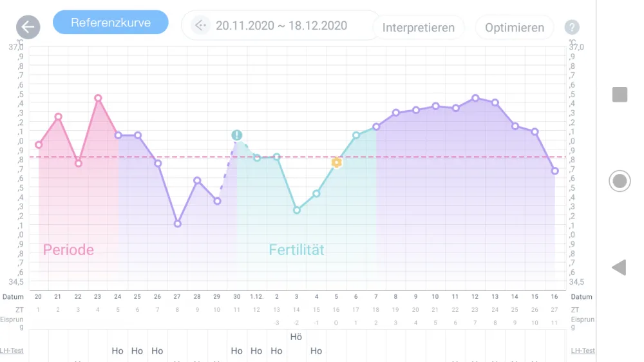Tap the Ho LH result under date 24

[117, 351]
